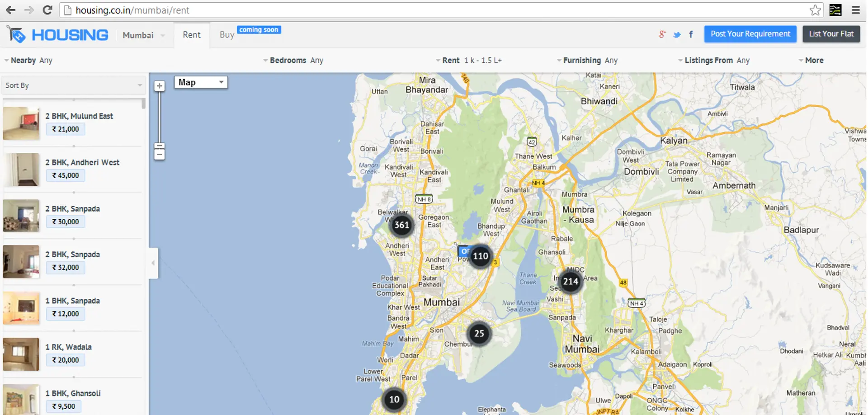Click the Bhiwandi label on the map
The width and height of the screenshot is (868, 415).
coord(599,101)
